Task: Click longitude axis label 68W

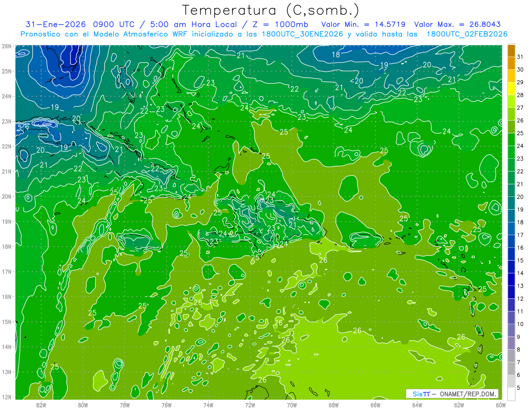Action: tap(334, 405)
